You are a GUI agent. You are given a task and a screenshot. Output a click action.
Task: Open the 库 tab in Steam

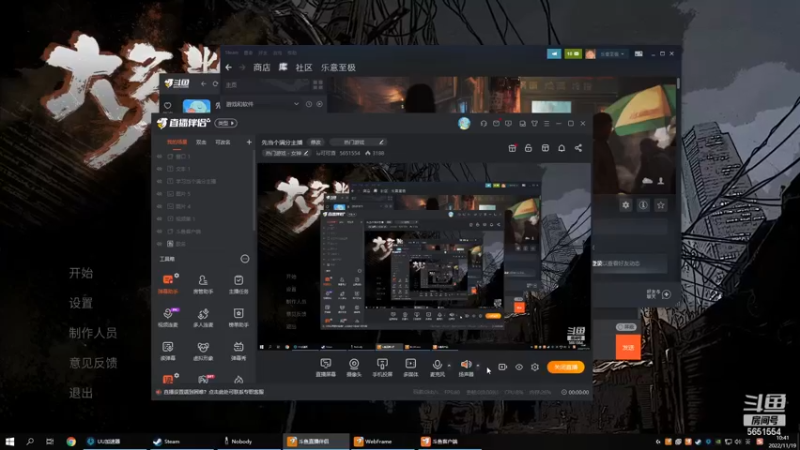283,67
